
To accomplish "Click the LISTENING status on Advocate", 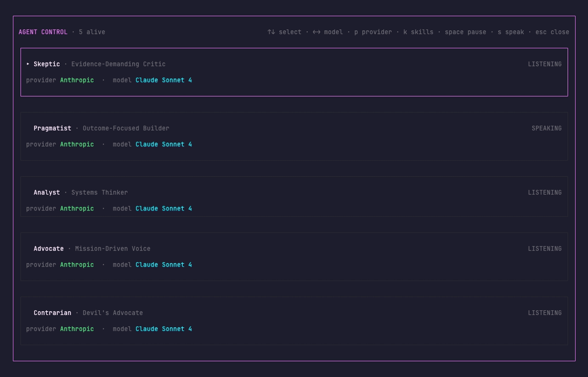I will (544, 248).
